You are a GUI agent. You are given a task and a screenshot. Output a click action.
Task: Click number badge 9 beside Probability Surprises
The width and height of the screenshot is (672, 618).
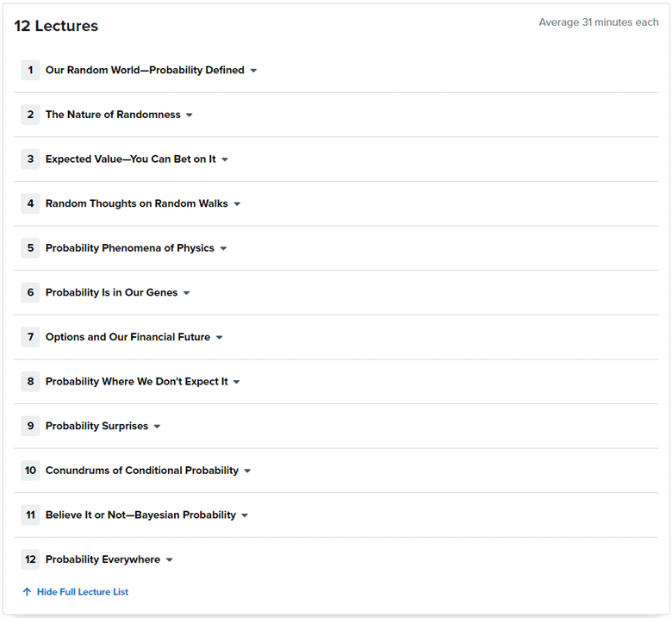[x=30, y=426]
